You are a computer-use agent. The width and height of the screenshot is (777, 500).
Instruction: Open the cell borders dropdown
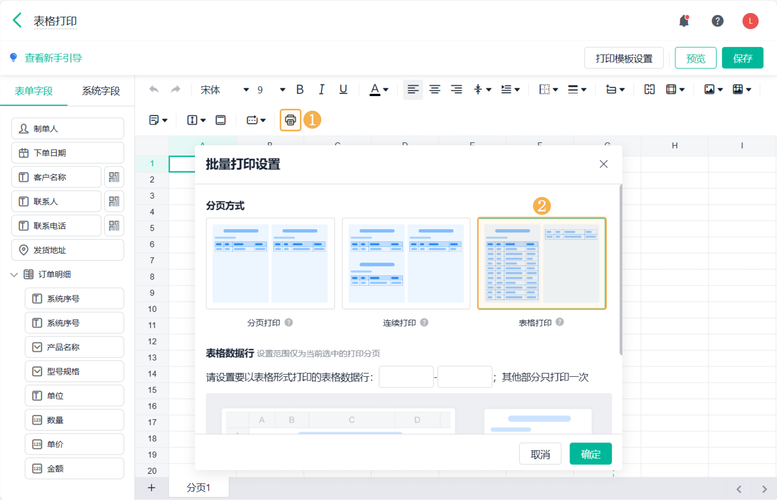pyautogui.click(x=549, y=89)
